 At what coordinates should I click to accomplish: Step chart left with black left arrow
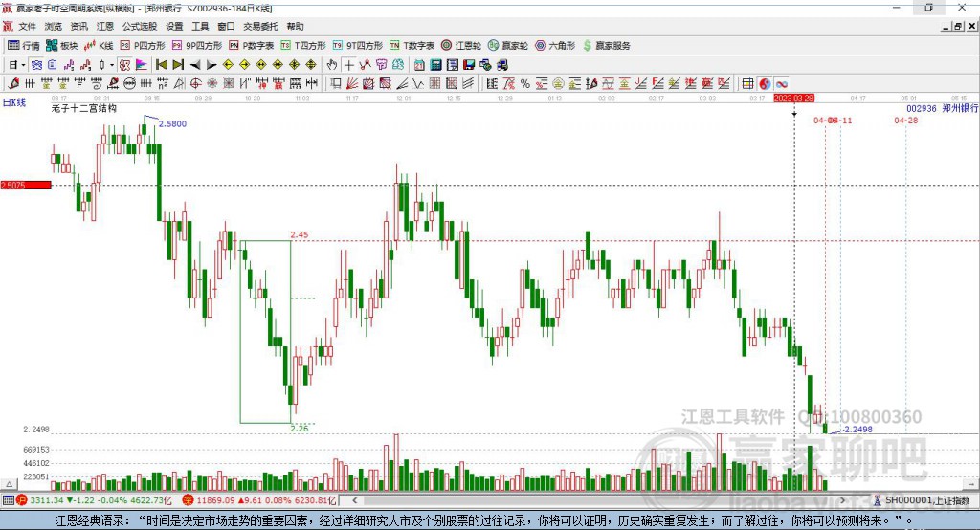(x=195, y=65)
